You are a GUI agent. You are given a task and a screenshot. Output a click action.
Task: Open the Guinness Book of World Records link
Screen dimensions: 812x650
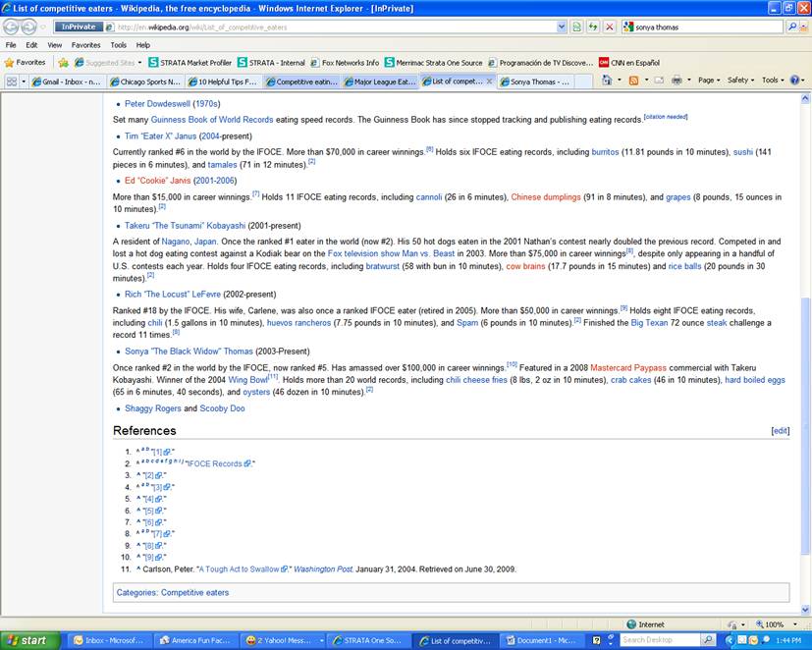click(x=212, y=120)
